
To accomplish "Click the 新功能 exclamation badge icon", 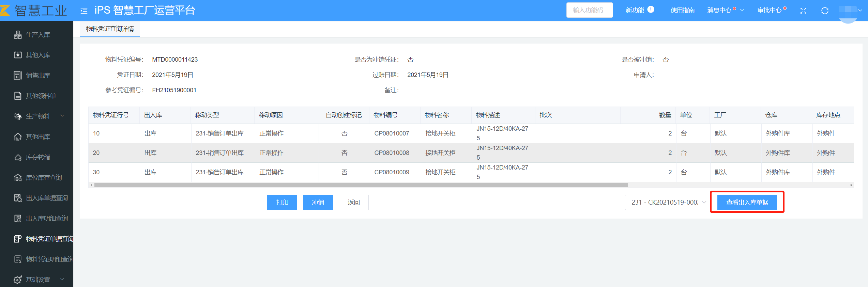I will click(651, 10).
